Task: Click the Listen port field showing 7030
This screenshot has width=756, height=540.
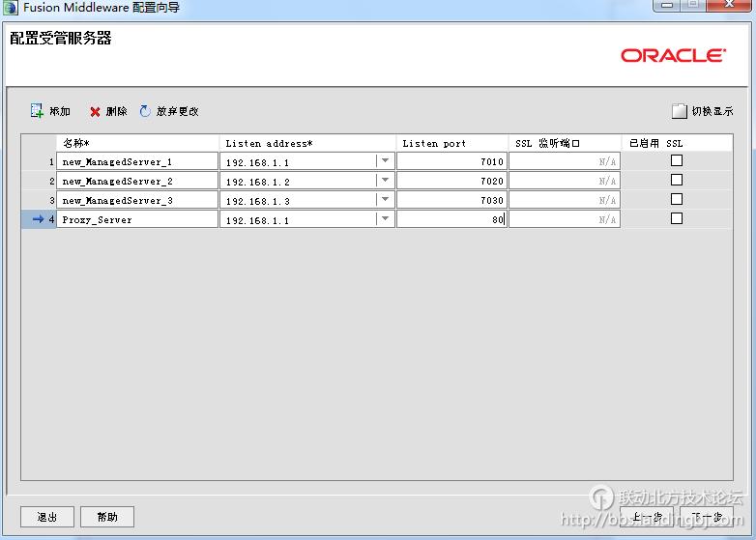Action: click(x=451, y=200)
